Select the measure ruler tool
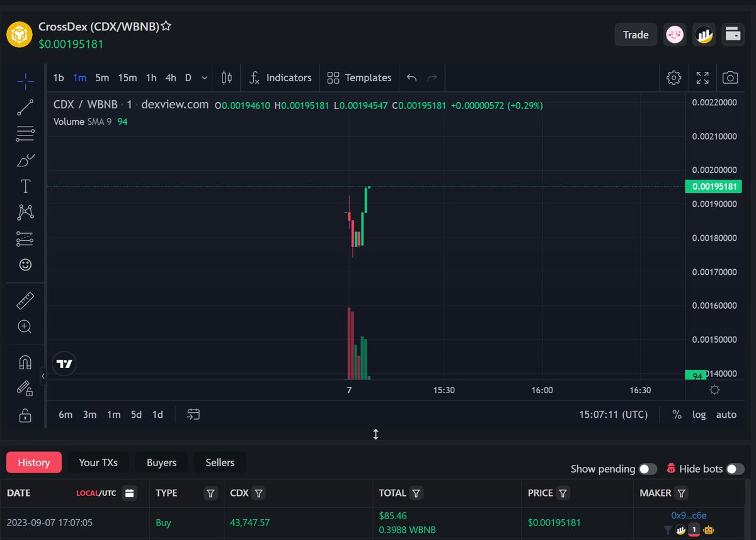Viewport: 756px width, 540px height. pyautogui.click(x=25, y=300)
